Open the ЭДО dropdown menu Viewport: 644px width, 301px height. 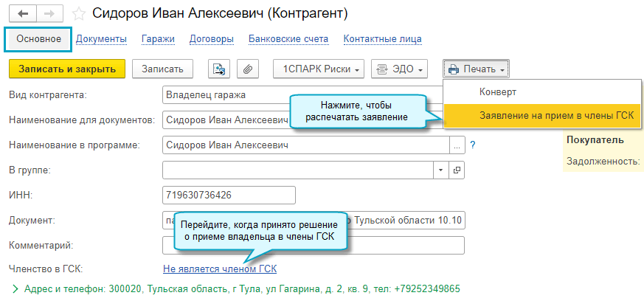click(399, 69)
